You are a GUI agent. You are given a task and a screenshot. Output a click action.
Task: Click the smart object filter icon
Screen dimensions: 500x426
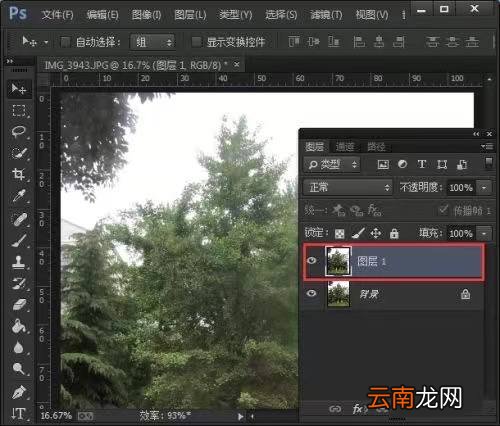pos(462,164)
